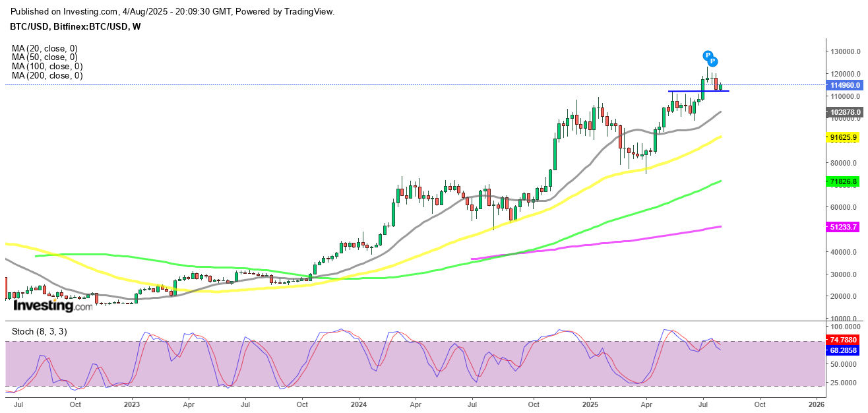Click the green 71826.8 price tag
This screenshot has width=868, height=413.
[x=844, y=181]
